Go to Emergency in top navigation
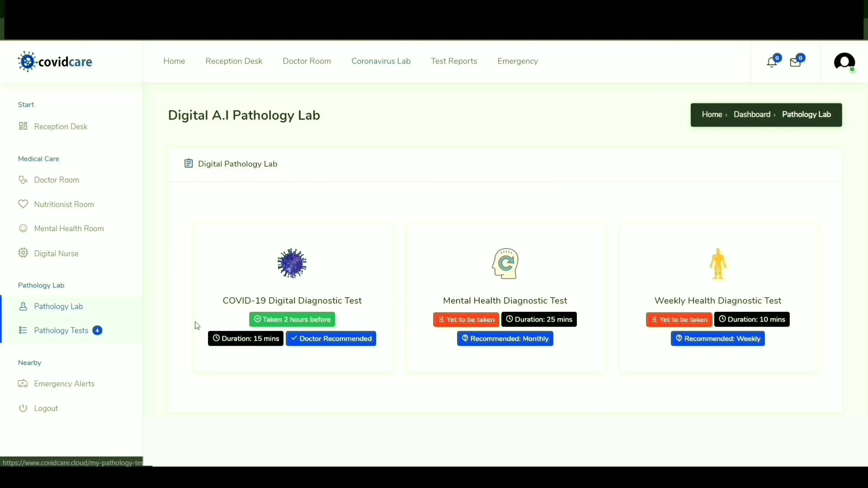The height and width of the screenshot is (488, 868). point(518,61)
